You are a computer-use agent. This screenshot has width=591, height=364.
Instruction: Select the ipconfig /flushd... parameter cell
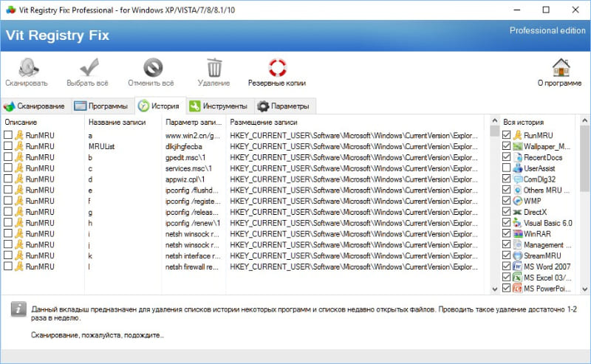(192, 190)
